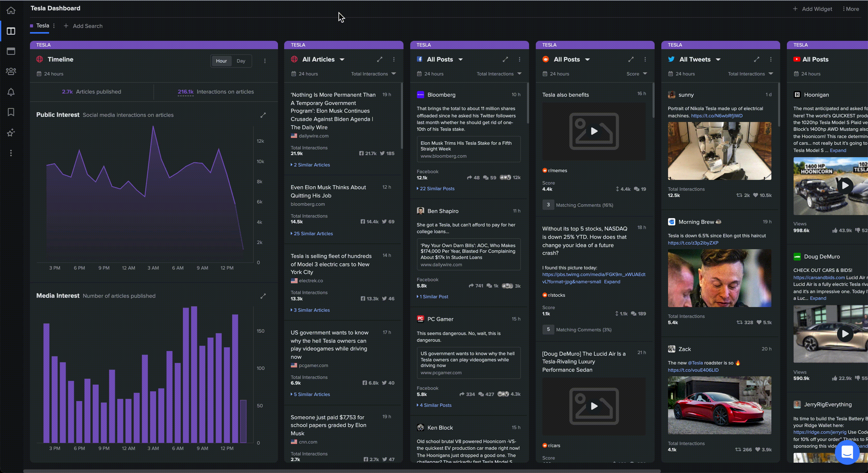
Task: Open the Elon Musk haircut photo
Action: pos(719,278)
